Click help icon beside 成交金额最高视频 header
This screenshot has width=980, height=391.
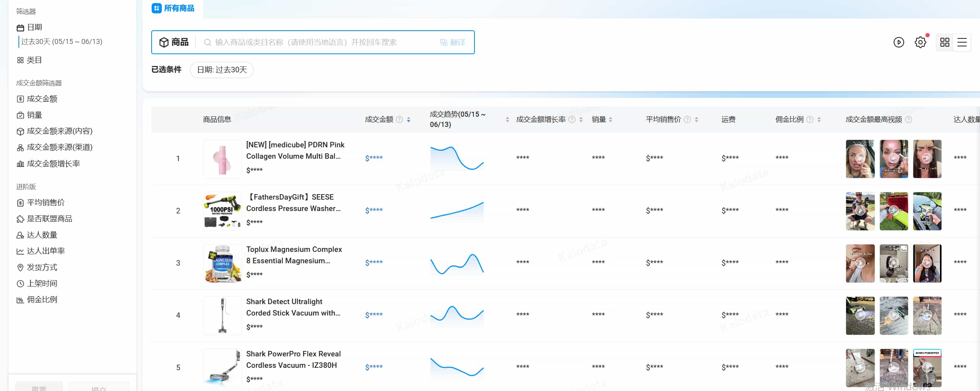(x=909, y=119)
